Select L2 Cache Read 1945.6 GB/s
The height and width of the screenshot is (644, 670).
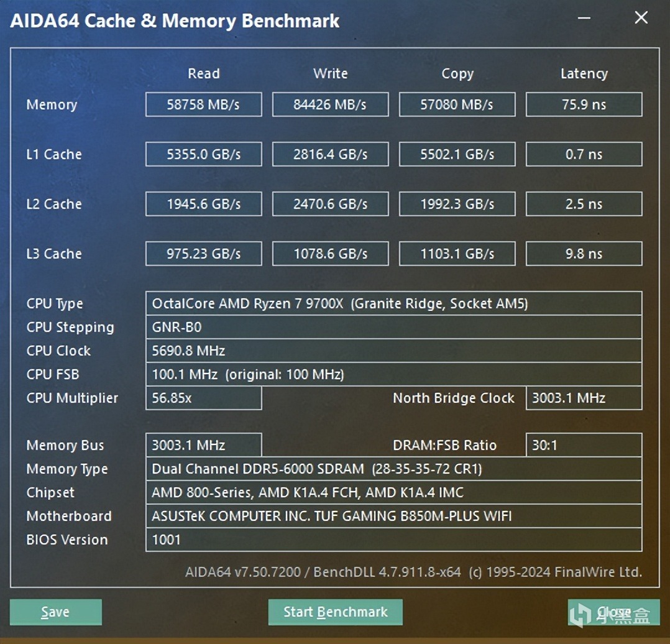[x=203, y=204]
